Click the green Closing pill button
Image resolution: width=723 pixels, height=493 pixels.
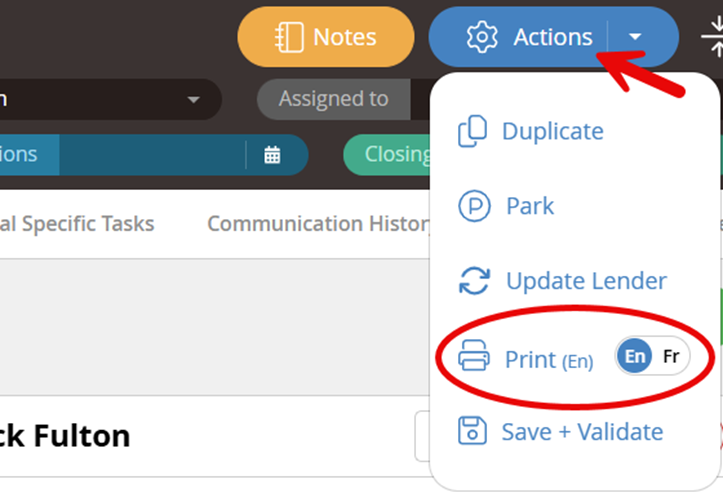[x=387, y=154]
